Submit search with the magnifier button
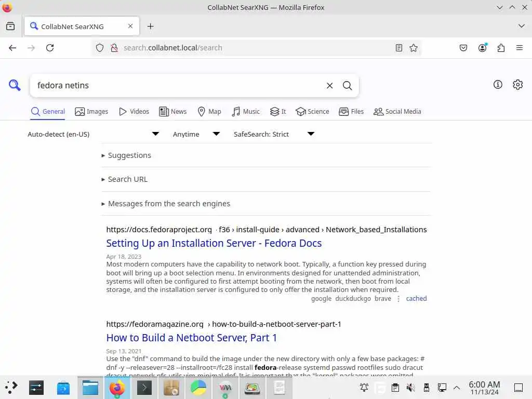The image size is (532, 399). coord(347,86)
